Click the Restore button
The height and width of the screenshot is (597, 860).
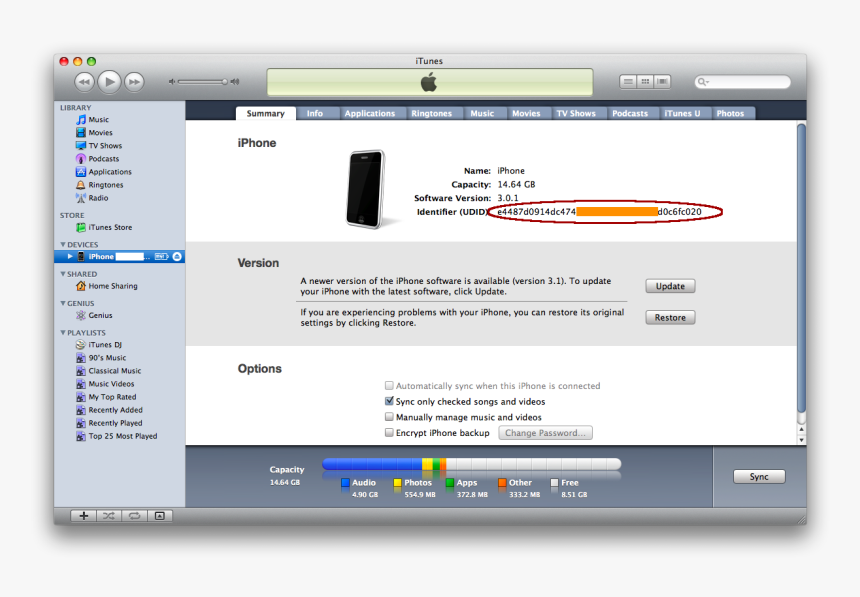670,318
